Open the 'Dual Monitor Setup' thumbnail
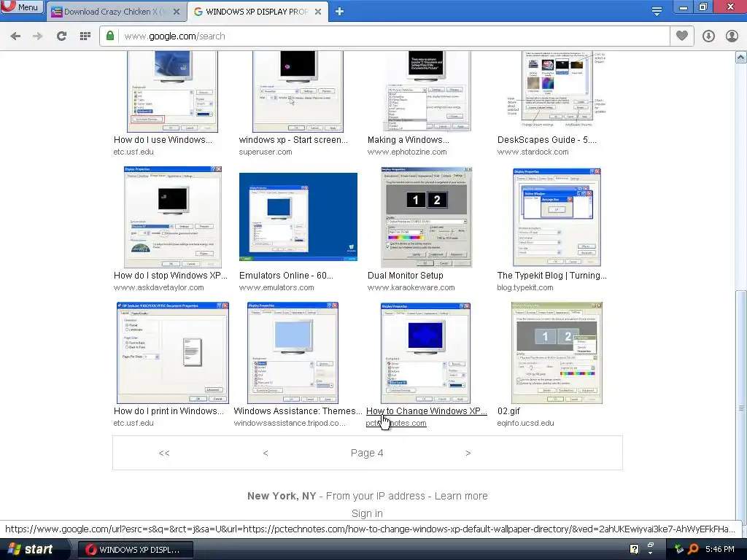747x560 pixels. (x=426, y=217)
